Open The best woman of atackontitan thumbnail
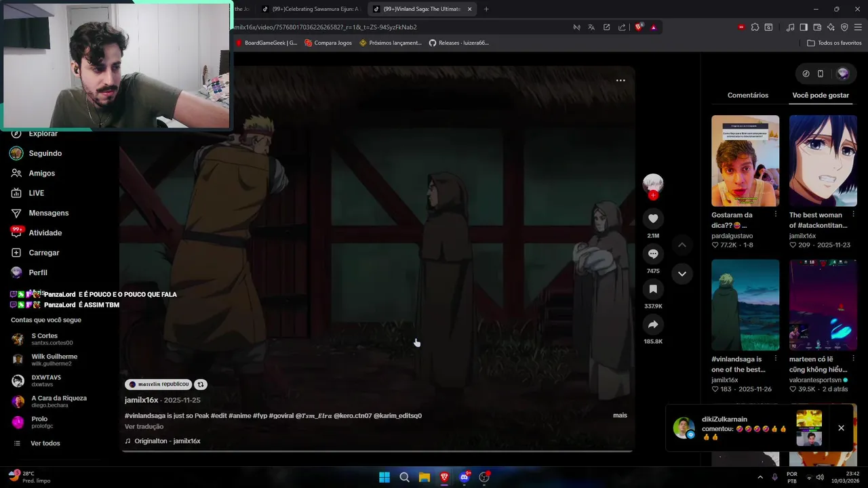Viewport: 868px width, 488px height. pyautogui.click(x=823, y=161)
